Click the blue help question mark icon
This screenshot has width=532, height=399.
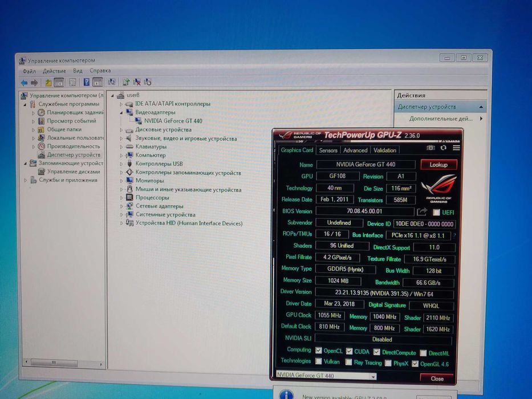click(87, 82)
